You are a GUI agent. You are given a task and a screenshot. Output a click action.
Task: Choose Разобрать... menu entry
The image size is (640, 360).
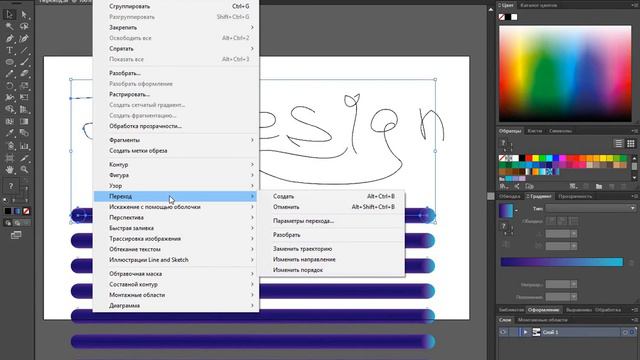click(176, 73)
